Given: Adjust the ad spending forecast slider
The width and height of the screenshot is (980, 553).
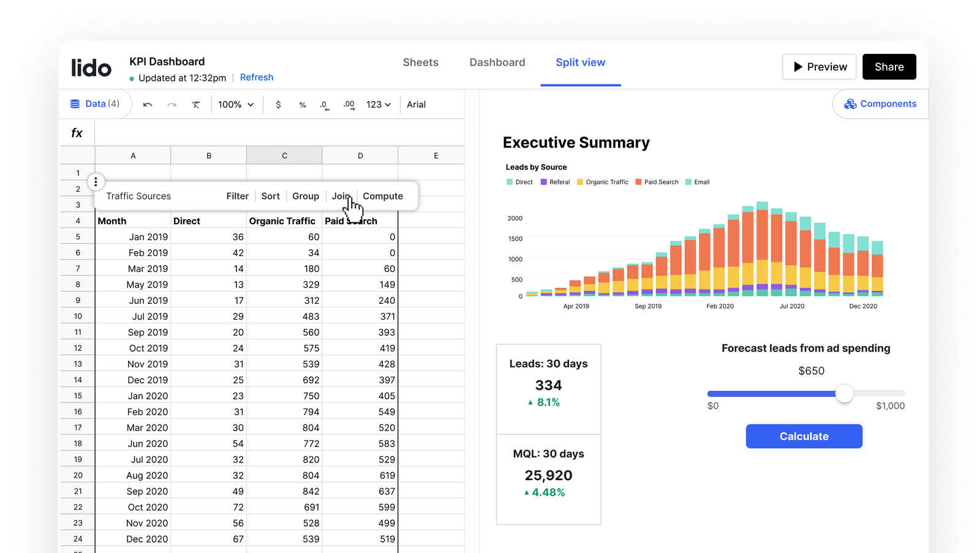Looking at the screenshot, I should (x=845, y=394).
